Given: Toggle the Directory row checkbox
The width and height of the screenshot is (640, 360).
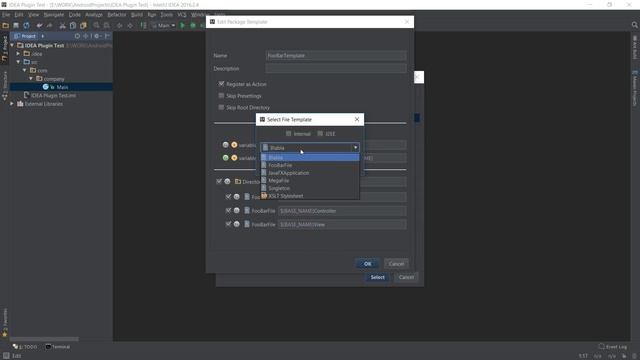Looking at the screenshot, I should click(x=219, y=181).
